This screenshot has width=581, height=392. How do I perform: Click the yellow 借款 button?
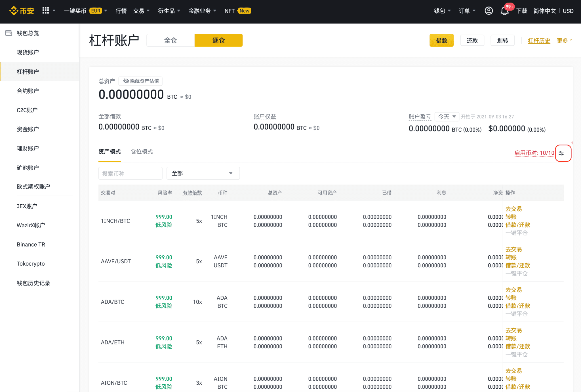tap(441, 41)
